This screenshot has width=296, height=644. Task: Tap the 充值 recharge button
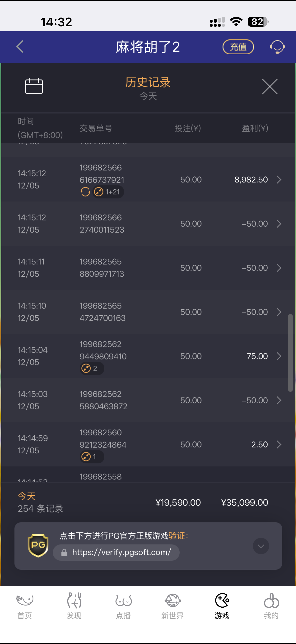click(x=238, y=47)
